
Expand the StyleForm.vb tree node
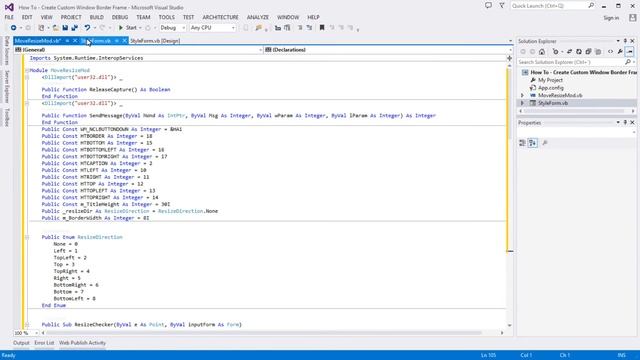pyautogui.click(x=522, y=103)
